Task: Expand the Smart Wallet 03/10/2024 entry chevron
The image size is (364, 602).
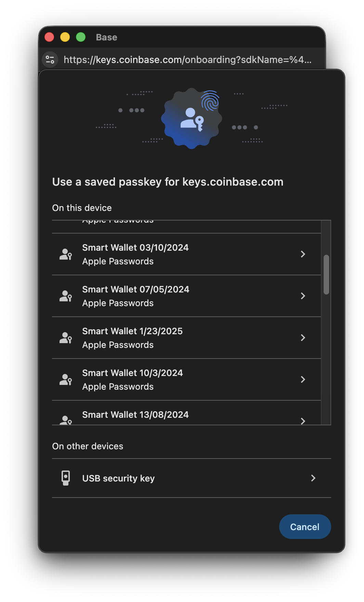Action: [303, 254]
